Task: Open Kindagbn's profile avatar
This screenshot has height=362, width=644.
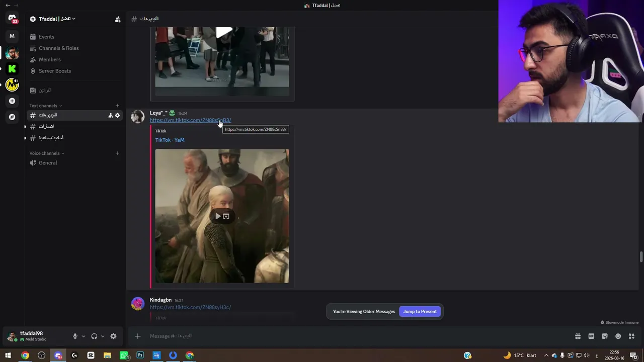Action: click(137, 304)
